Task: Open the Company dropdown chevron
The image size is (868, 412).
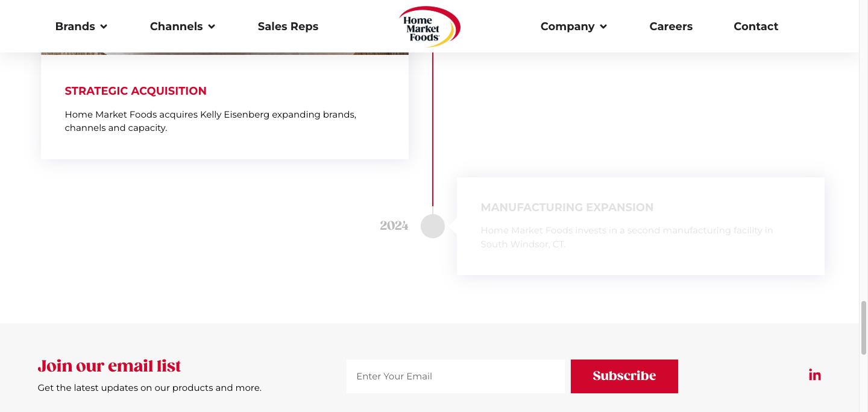Action: pyautogui.click(x=603, y=27)
